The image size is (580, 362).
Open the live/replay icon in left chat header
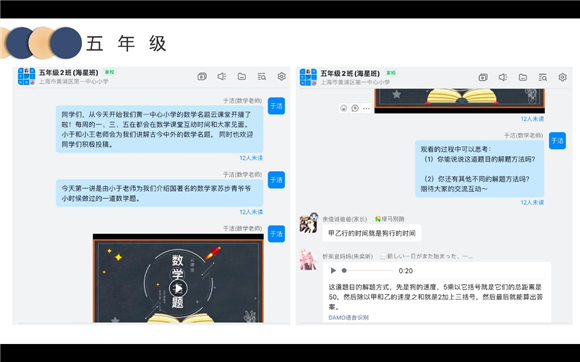click(202, 77)
